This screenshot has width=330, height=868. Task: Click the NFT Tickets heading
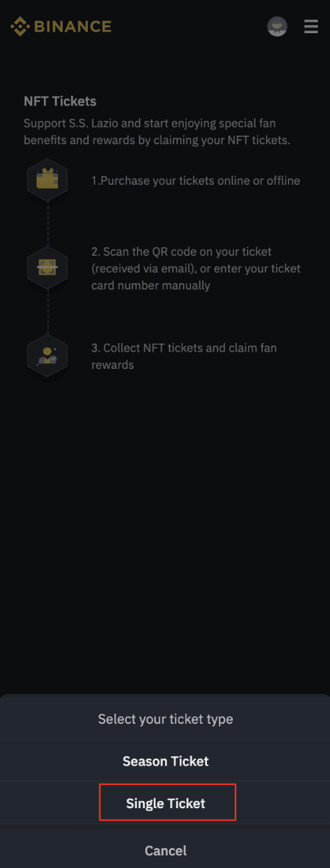click(60, 102)
